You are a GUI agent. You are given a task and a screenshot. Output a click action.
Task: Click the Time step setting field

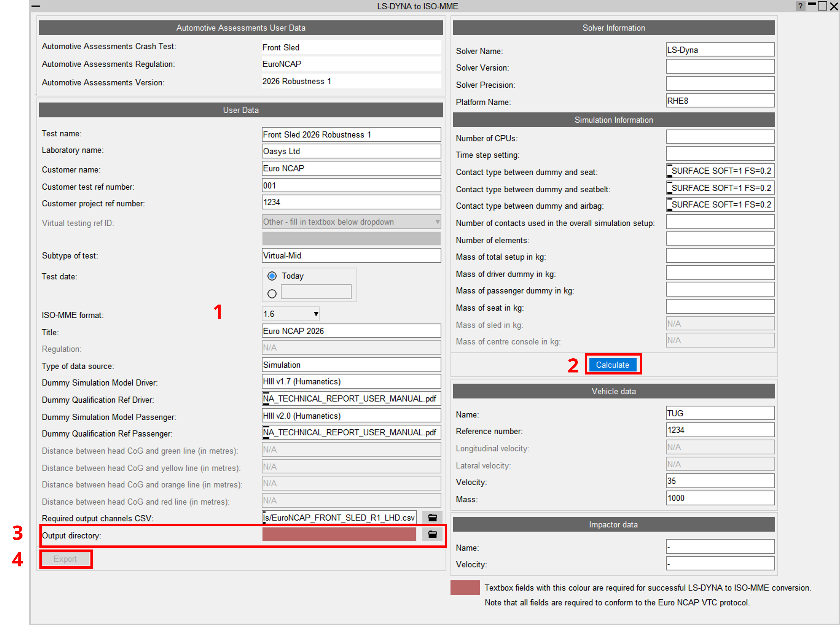click(x=721, y=154)
